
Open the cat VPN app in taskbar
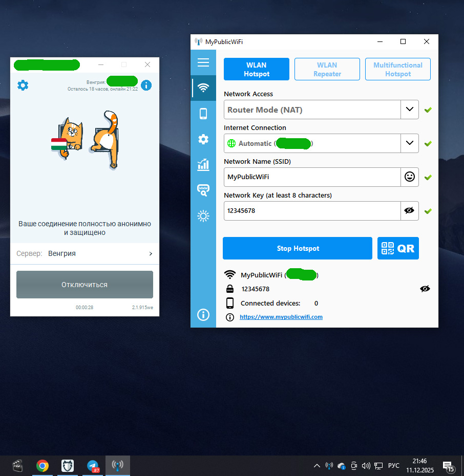pos(68,466)
